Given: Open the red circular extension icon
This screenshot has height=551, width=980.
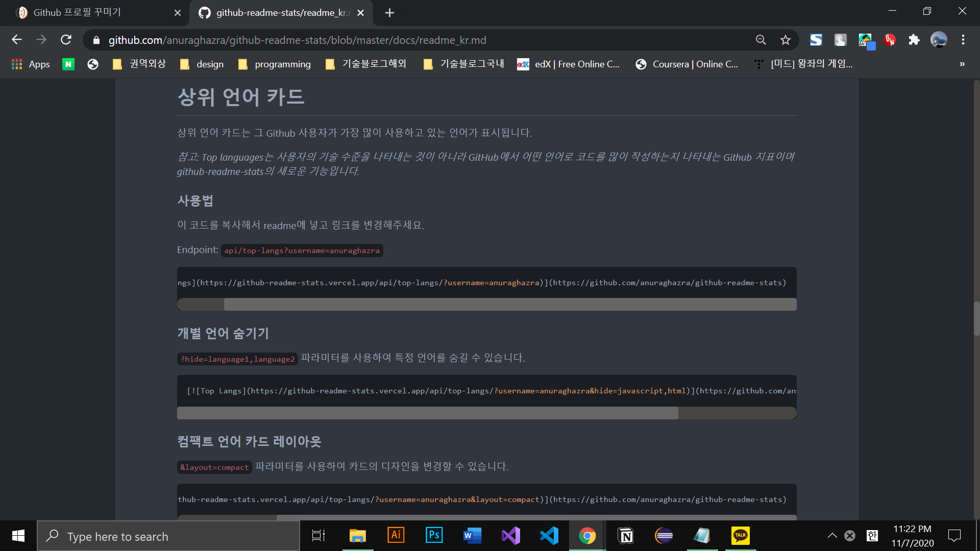Looking at the screenshot, I should pos(890,40).
